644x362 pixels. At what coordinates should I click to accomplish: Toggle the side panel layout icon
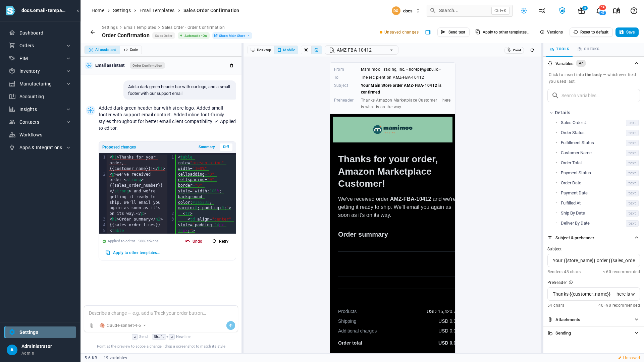[x=428, y=32]
